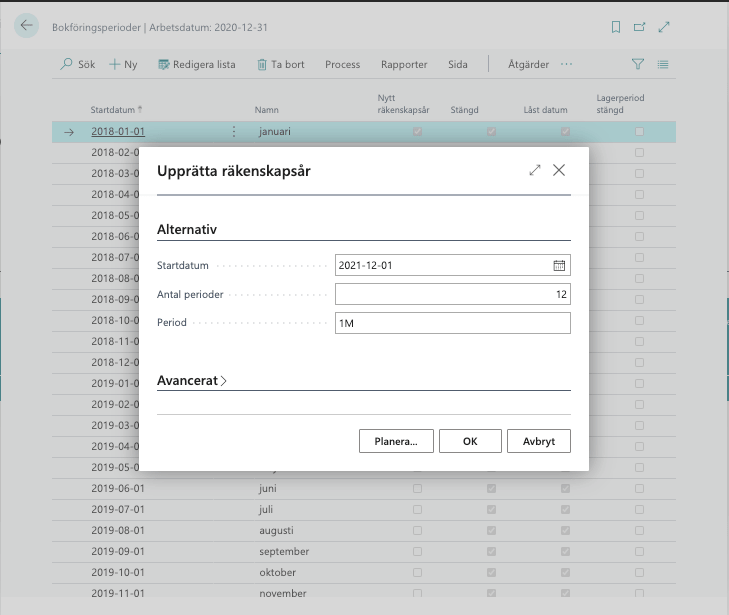The image size is (729, 615).
Task: Toggle Lagerperiod stängd for the januari row
Action: [x=639, y=132]
